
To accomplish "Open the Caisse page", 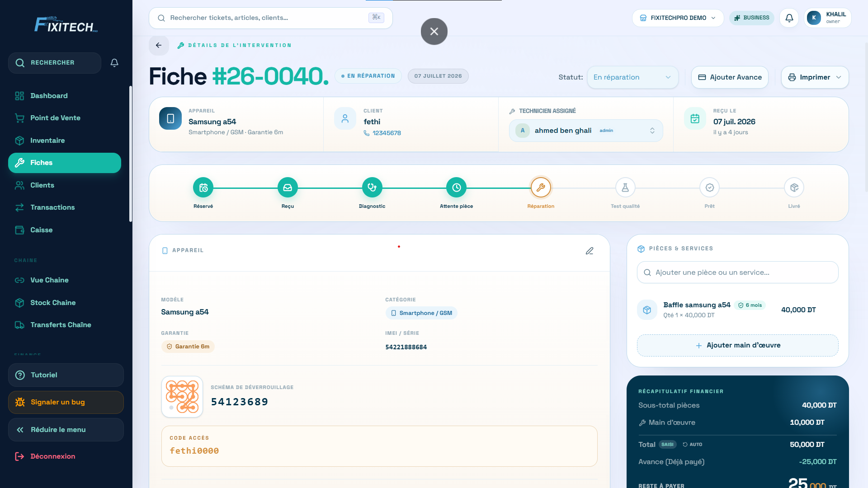I will (x=65, y=230).
